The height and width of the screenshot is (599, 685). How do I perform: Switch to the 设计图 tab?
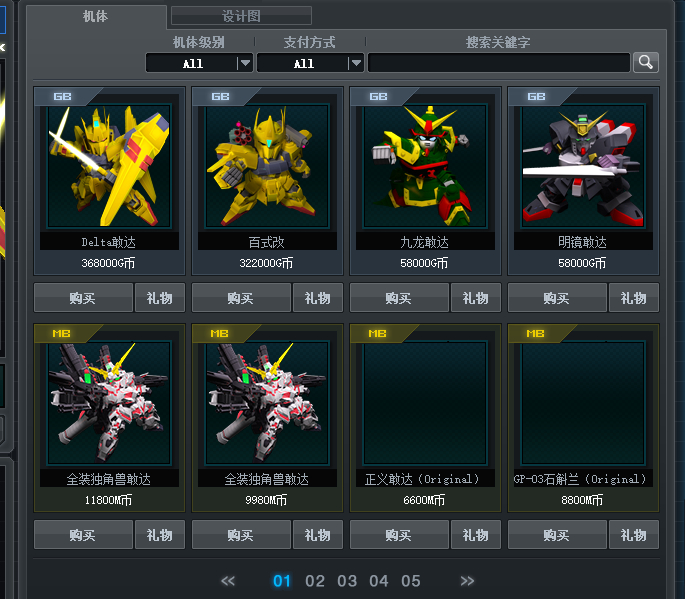241,16
